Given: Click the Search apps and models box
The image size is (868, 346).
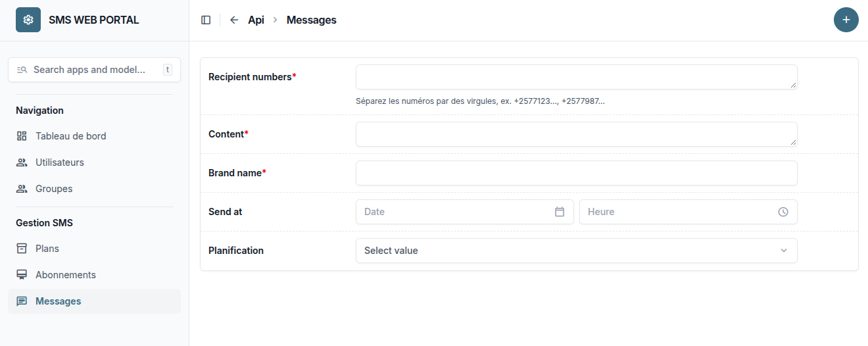Looking at the screenshot, I should [94, 70].
